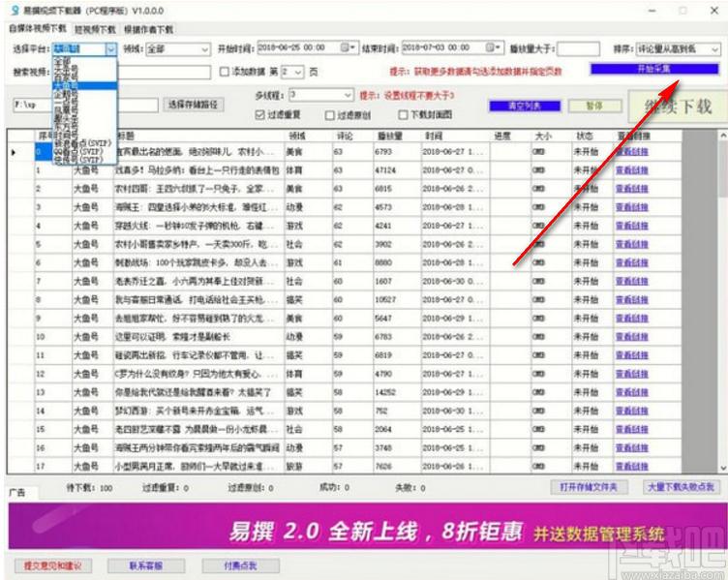This screenshot has height=580, width=728.
Task: Click the blue 清空列表 button
Action: [x=525, y=106]
